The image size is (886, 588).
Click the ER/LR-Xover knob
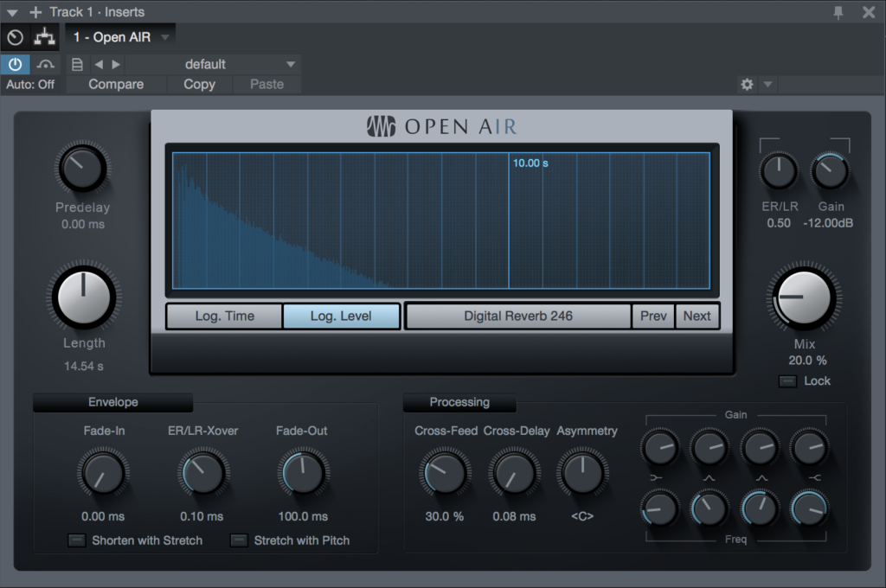tap(202, 474)
